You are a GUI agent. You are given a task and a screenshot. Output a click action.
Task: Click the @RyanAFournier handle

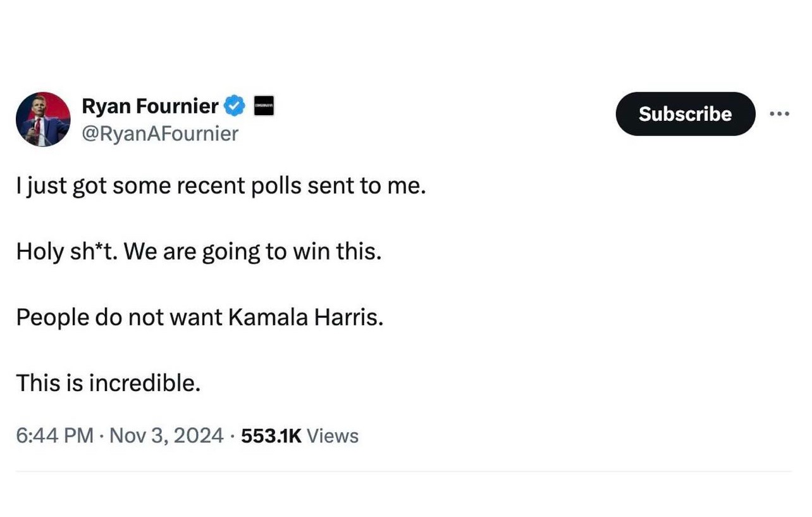[160, 134]
